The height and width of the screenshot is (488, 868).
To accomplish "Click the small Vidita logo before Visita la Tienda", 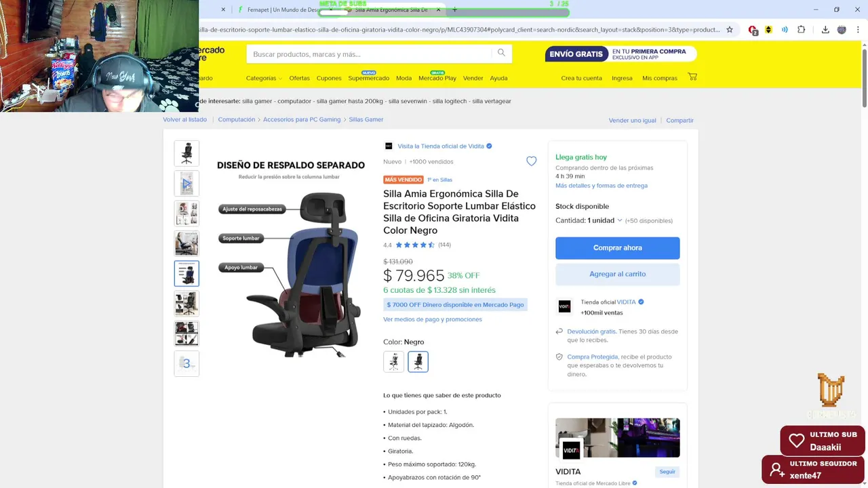I will tap(389, 146).
